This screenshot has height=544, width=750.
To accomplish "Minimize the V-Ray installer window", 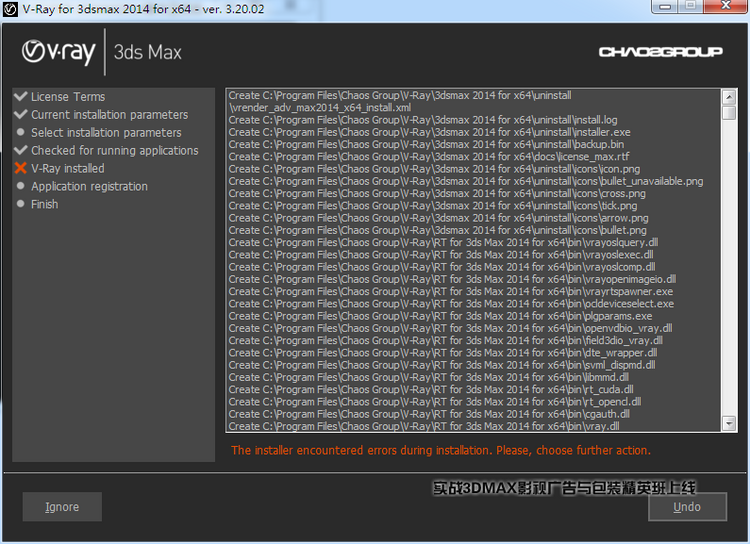I will point(664,6).
